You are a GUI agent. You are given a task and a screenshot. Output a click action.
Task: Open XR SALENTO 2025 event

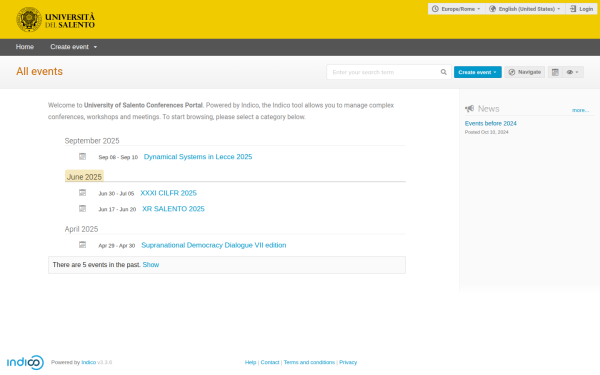[x=173, y=209]
